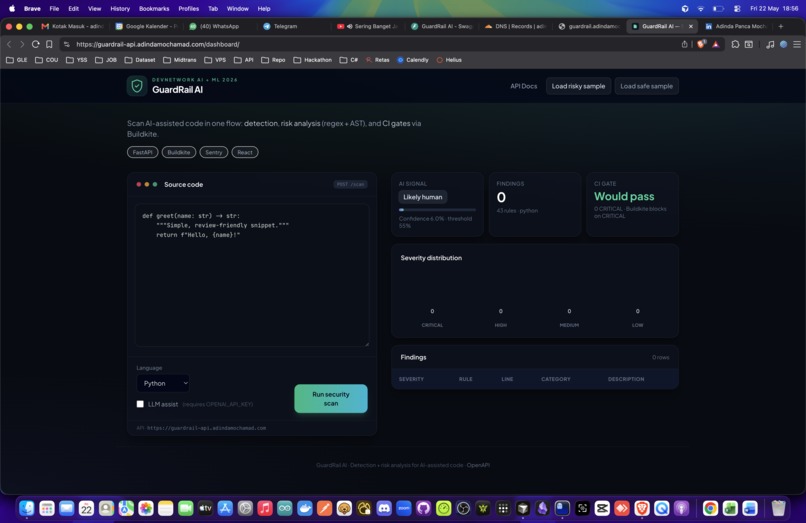Viewport: 806px width, 523px height.
Task: Open the JOB bookmarks folder
Action: [106, 60]
